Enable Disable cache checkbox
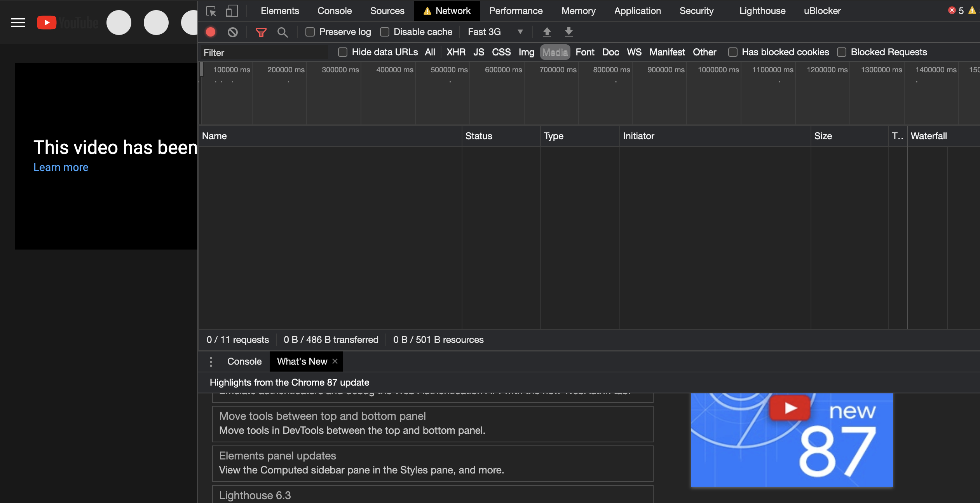Viewport: 980px width, 503px height. click(x=385, y=32)
